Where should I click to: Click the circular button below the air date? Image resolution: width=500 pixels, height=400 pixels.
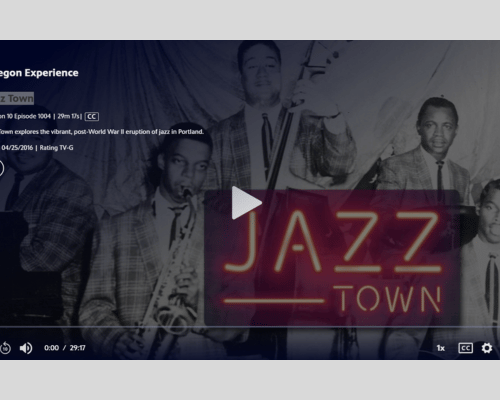pyautogui.click(x=1, y=168)
